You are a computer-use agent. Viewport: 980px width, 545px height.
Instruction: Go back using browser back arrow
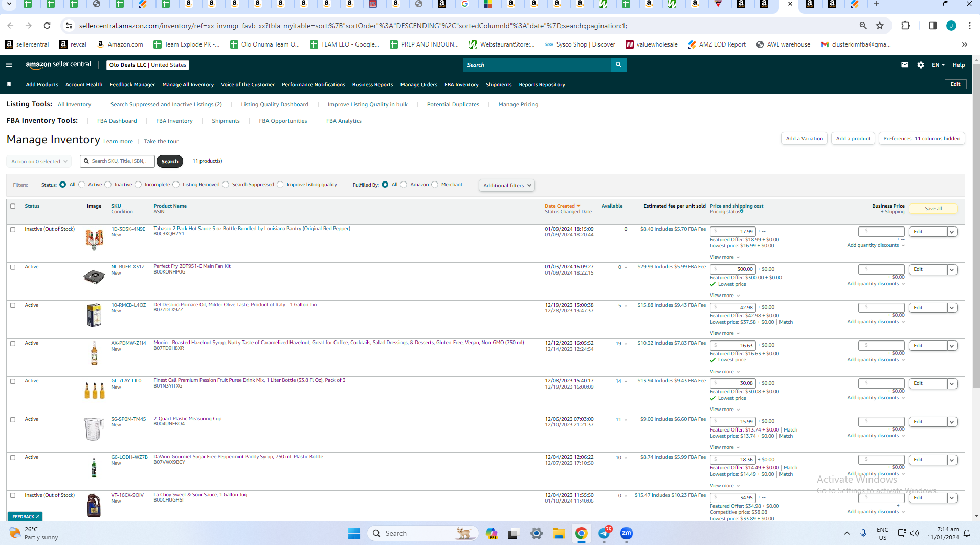point(10,26)
